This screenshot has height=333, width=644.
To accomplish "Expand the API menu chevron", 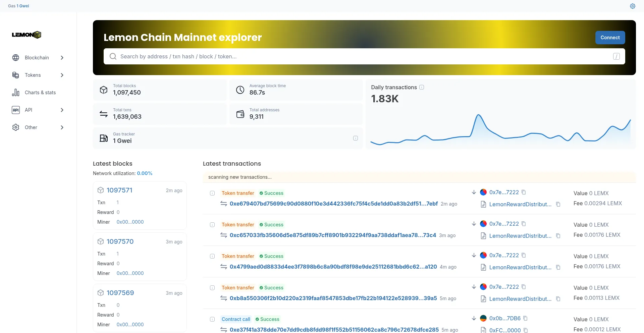I will pyautogui.click(x=62, y=110).
